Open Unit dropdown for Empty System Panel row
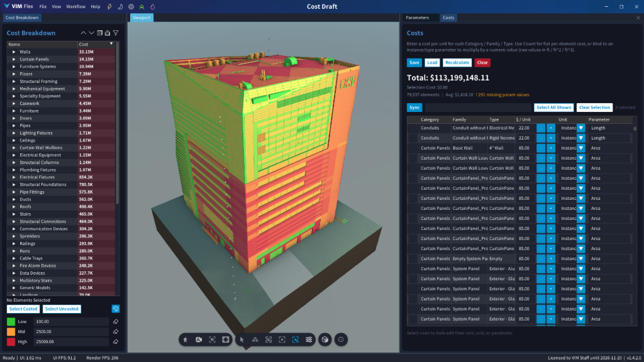The width and height of the screenshot is (644, 362). tap(580, 258)
